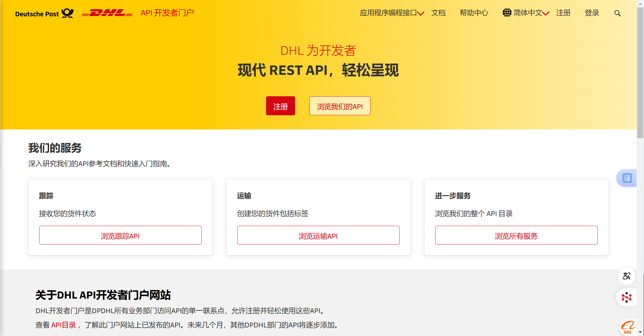Open the blue translate 译 side widget
Viewport: 644px width, 336px height.
coord(627,178)
